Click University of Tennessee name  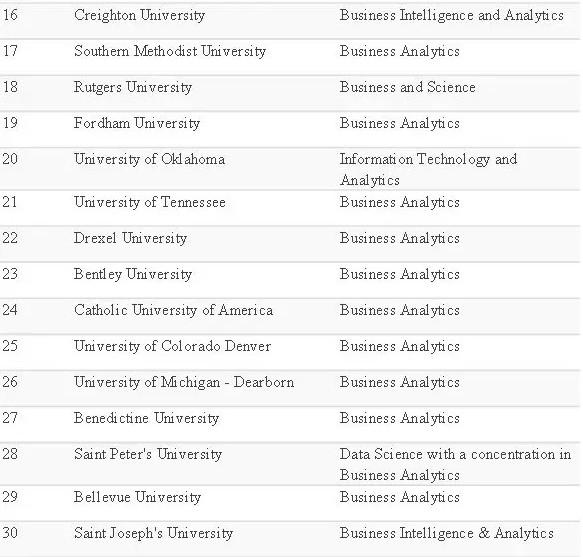(x=150, y=203)
